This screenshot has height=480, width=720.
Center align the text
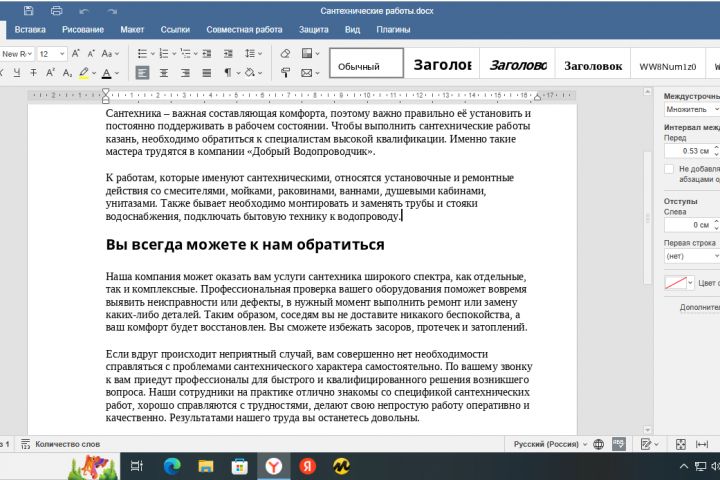[x=164, y=73]
